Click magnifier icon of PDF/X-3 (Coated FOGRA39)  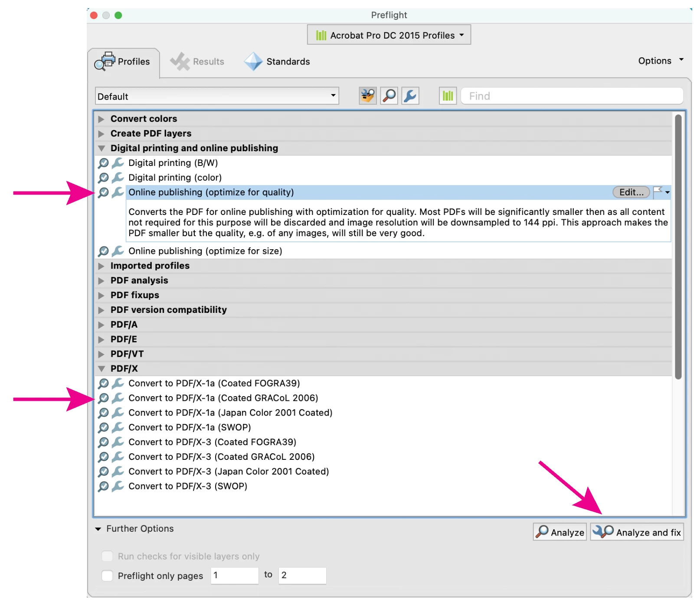click(x=103, y=442)
